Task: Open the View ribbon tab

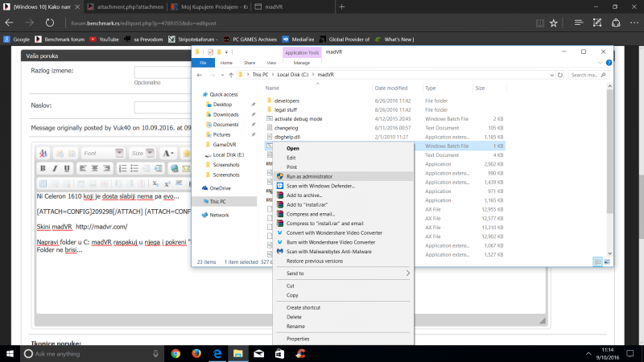Action: click(271, 63)
